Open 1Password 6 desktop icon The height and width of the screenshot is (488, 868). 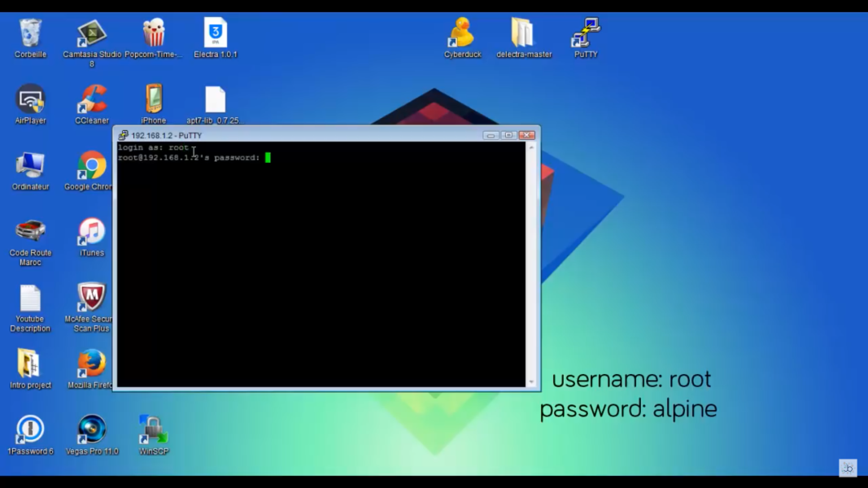(x=30, y=430)
